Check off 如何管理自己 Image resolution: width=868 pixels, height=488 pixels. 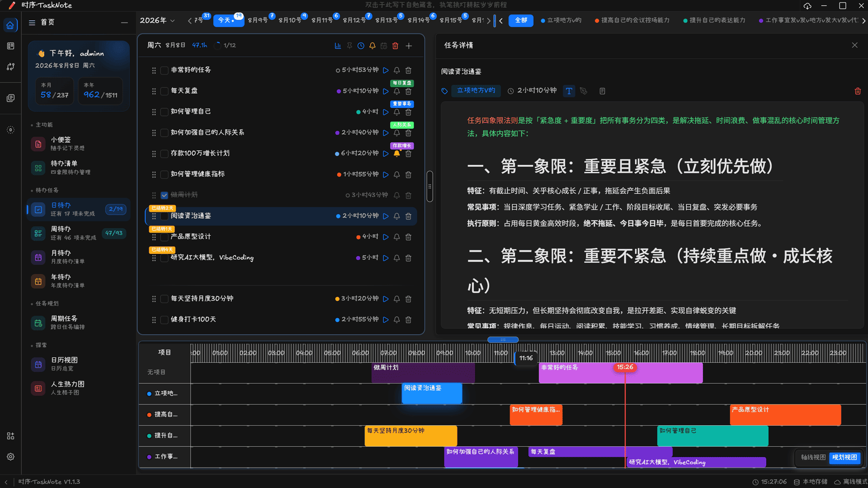165,112
